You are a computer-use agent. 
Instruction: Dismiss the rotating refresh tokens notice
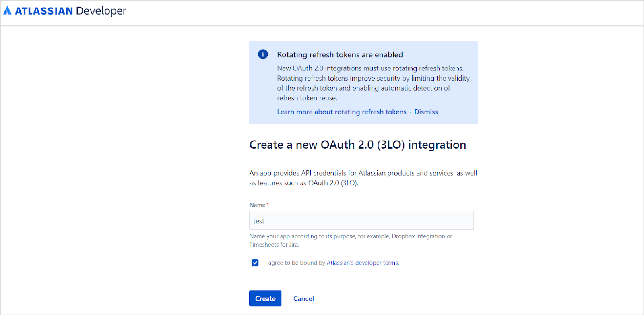426,112
